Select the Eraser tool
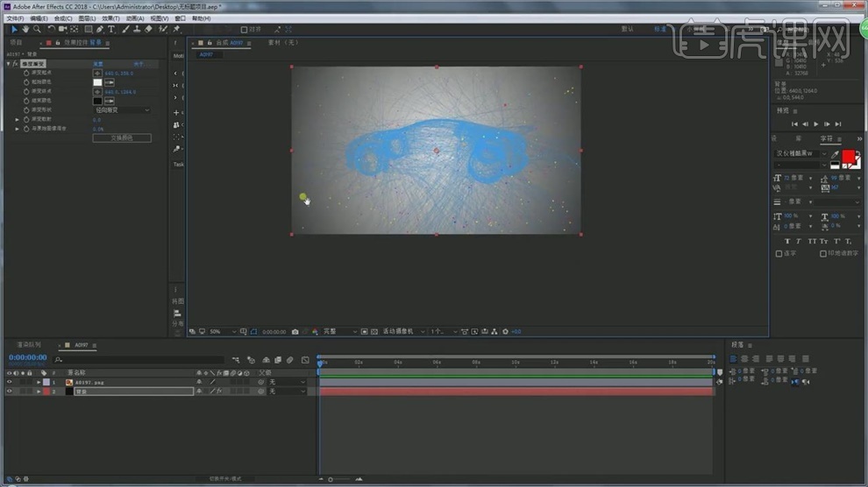The height and width of the screenshot is (487, 868). coord(148,29)
